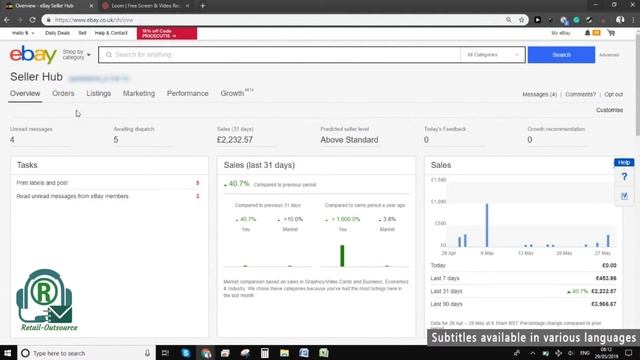Click the £2,232.57 sales figure
The height and width of the screenshot is (360, 640).
235,140
